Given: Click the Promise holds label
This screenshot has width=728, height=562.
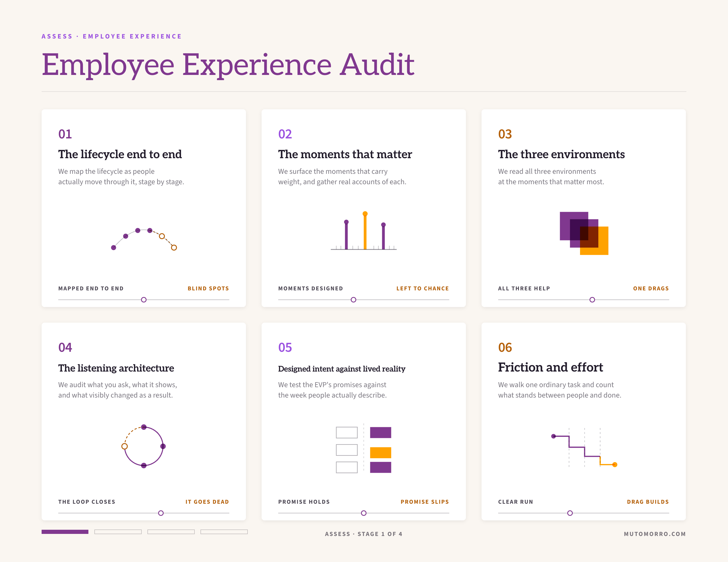Looking at the screenshot, I should coord(304,502).
